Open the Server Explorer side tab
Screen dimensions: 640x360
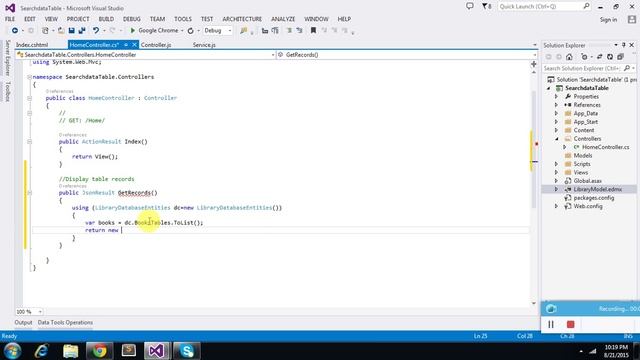(7, 58)
